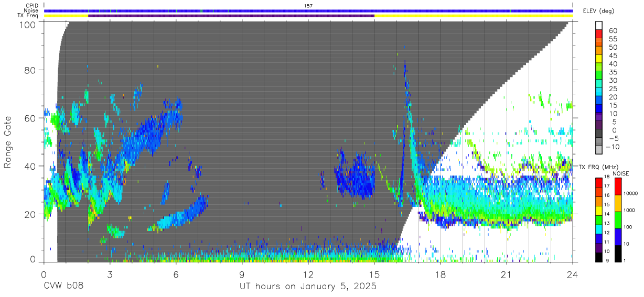Screen dimensions: 644x297
Task: Click the yellow swatch of elevation colorbar
Action: point(599,60)
